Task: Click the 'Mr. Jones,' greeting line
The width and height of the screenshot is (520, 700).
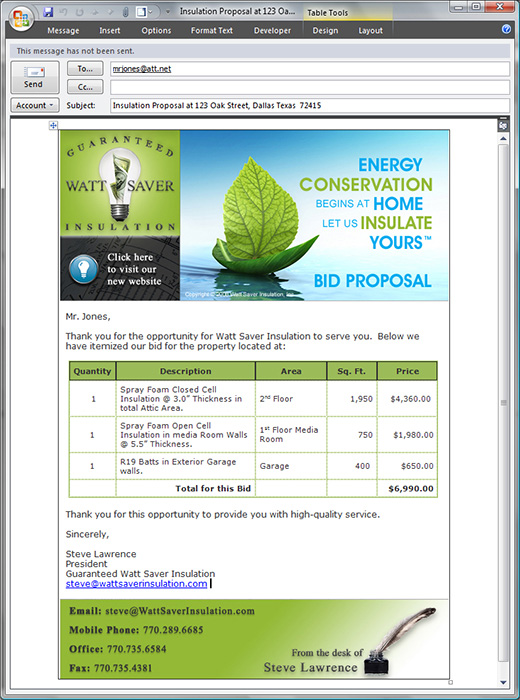Action: pyautogui.click(x=88, y=317)
